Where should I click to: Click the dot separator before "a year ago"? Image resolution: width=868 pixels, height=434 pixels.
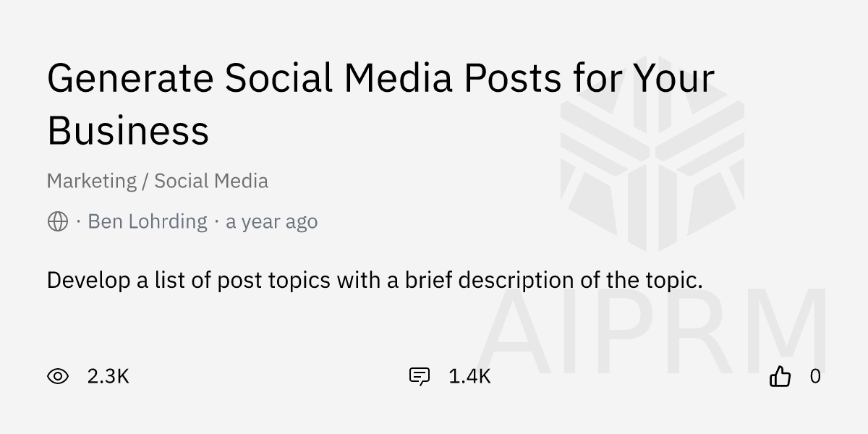[216, 221]
